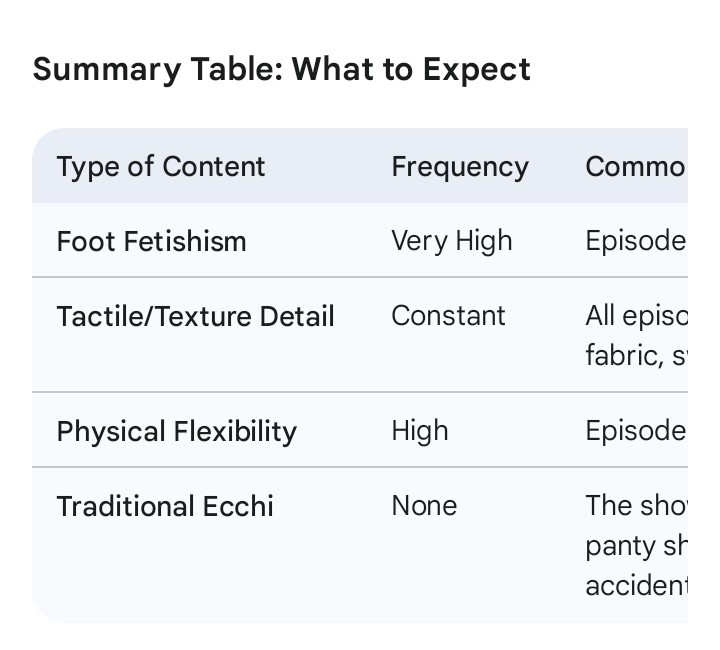Screen dimensions: 720x650
Task: Select the 'Traditional Ecchi' cell
Action: pos(165,506)
